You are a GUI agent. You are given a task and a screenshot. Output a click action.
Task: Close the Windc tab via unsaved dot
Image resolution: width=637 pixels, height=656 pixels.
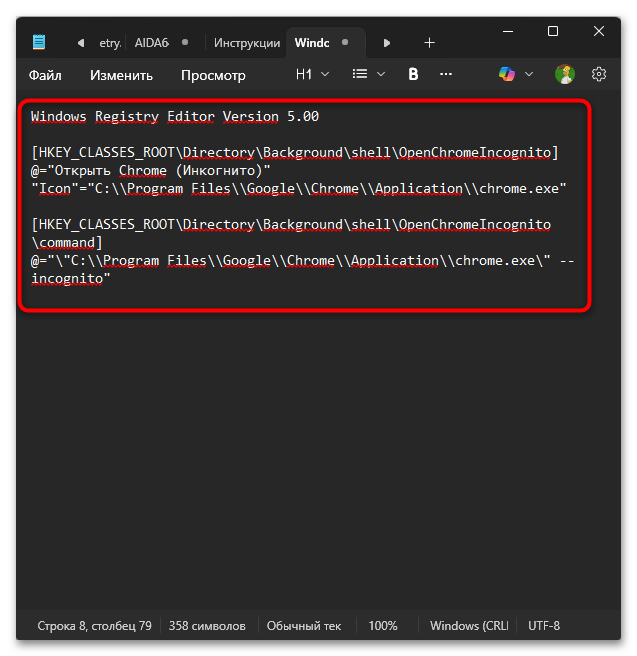[345, 42]
